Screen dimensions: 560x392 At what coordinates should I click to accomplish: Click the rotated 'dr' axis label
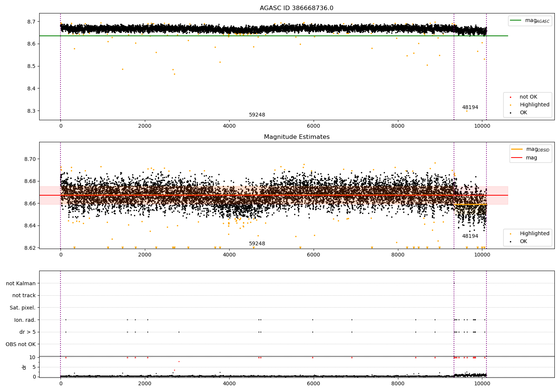[x=24, y=367]
